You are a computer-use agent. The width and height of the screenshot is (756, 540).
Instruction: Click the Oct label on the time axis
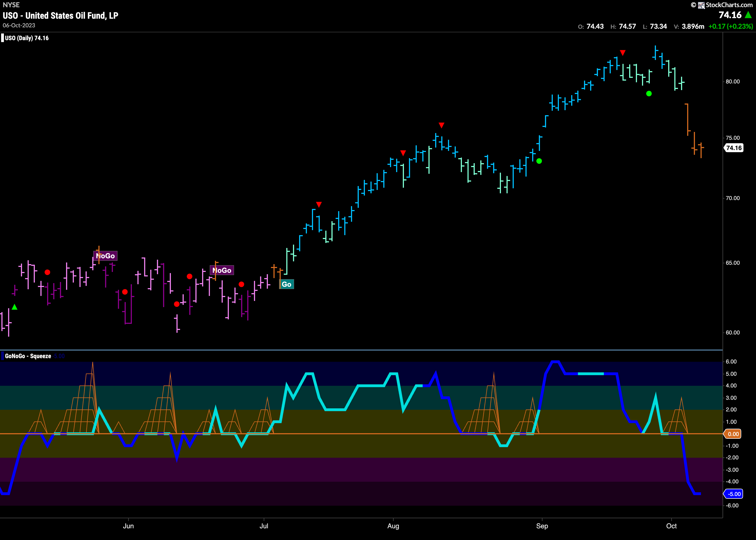[x=672, y=526]
